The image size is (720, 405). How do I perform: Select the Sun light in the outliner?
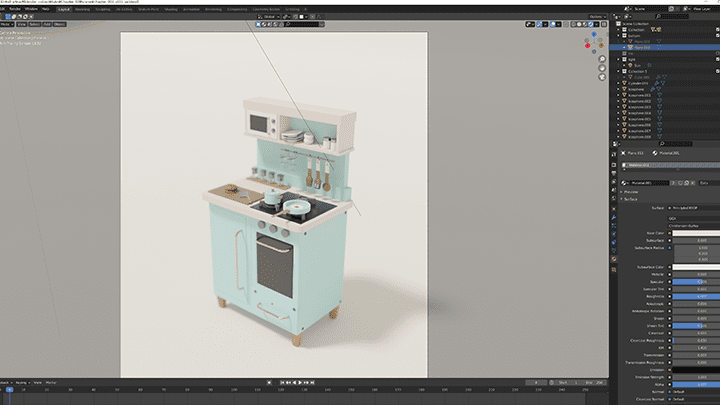point(637,65)
